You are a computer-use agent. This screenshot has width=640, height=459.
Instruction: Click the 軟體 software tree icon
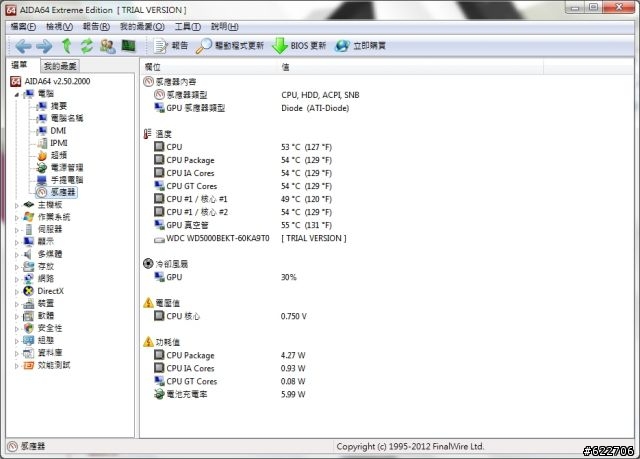click(29, 316)
